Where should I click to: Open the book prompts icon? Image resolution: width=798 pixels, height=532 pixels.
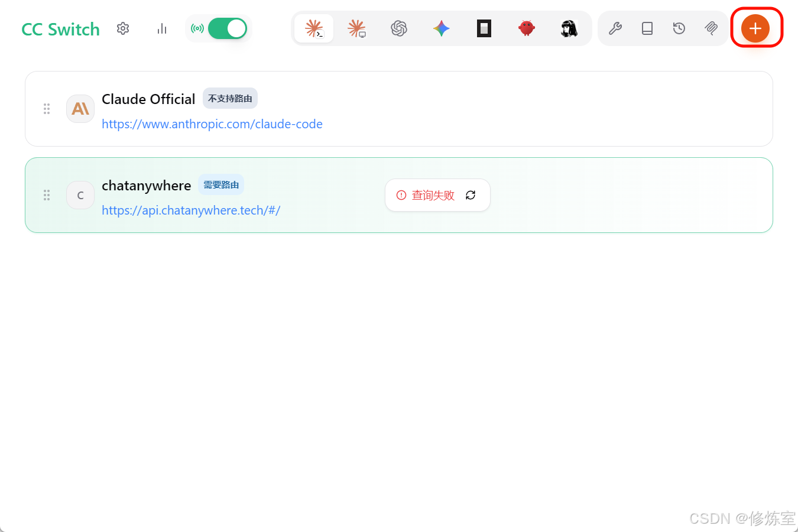tap(647, 28)
